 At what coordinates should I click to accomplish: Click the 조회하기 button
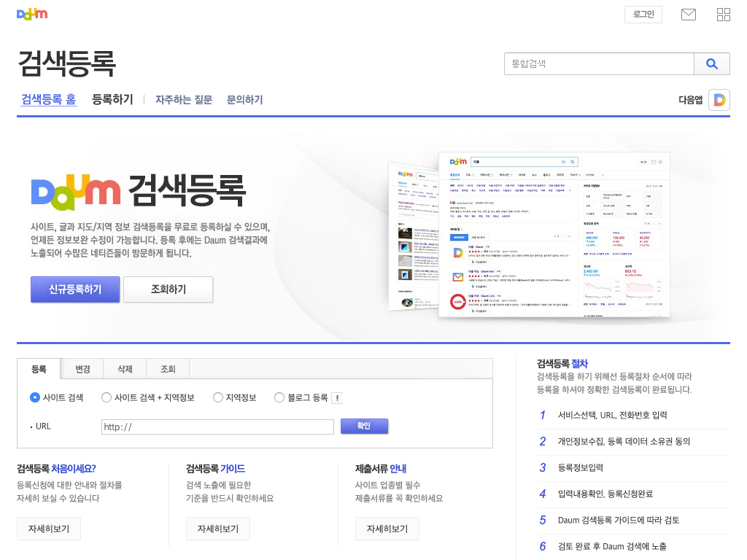[x=169, y=289]
